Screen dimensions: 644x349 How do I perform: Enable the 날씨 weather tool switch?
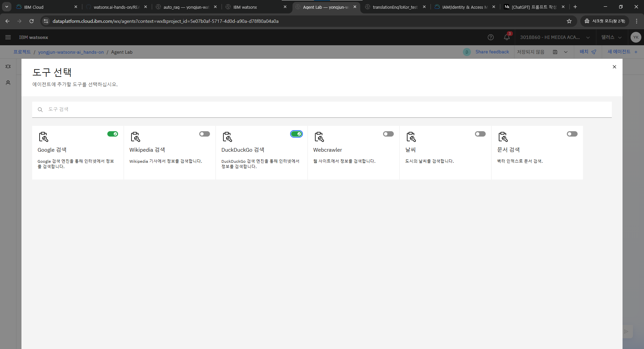tap(480, 134)
